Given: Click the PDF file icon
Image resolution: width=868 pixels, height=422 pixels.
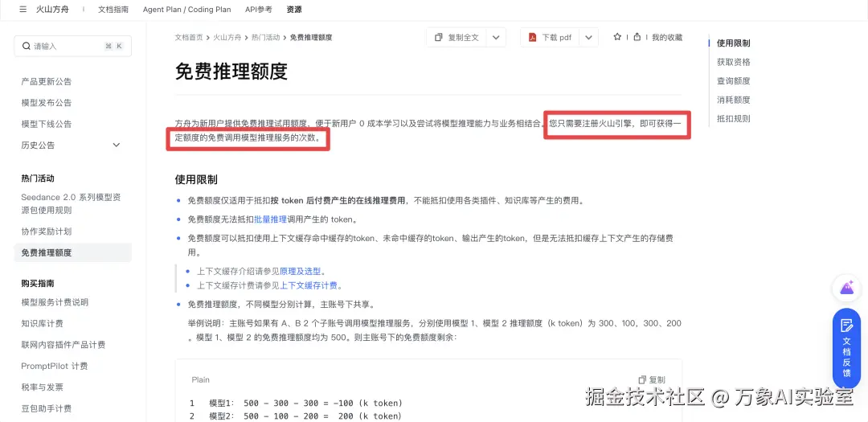Looking at the screenshot, I should [x=532, y=37].
